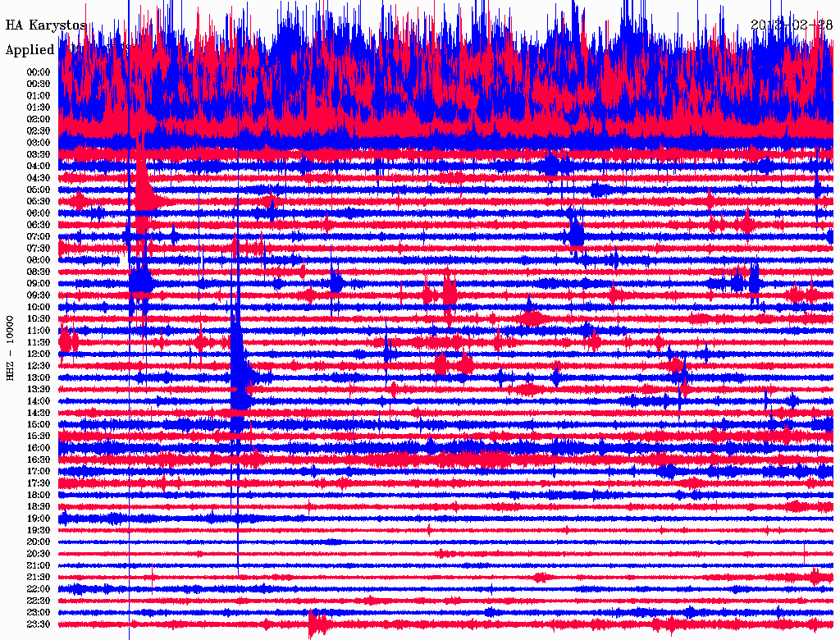Select the 21:30 time label
Screen dimensions: 840x640
pyautogui.click(x=39, y=578)
